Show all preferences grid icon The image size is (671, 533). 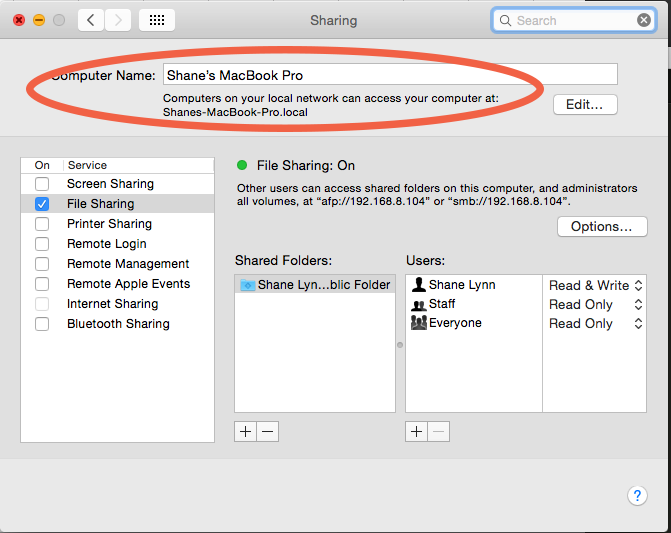tap(157, 20)
